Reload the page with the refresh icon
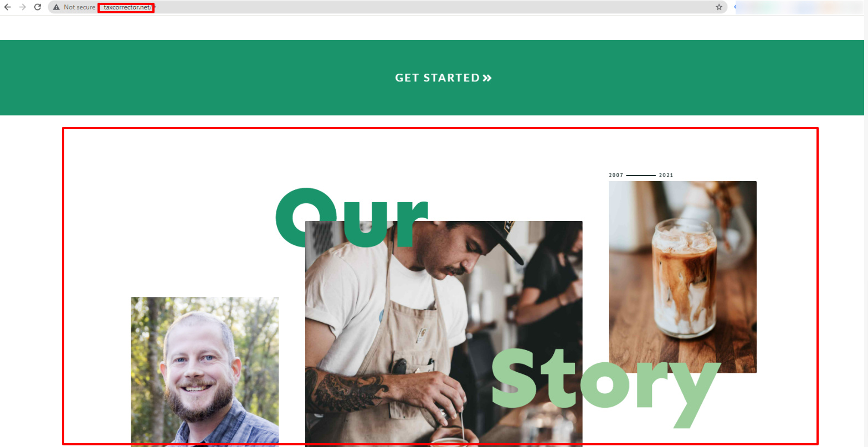868x447 pixels. pyautogui.click(x=38, y=7)
